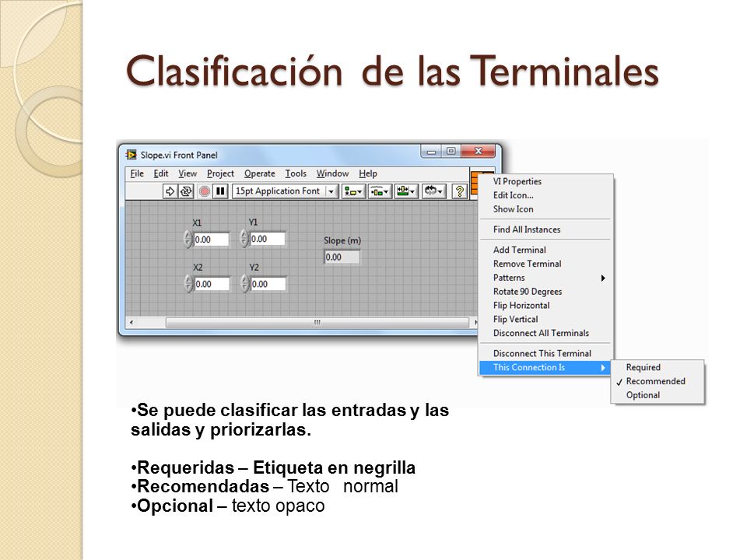Click the Run Continuously button
The width and height of the screenshot is (747, 560).
click(x=186, y=191)
